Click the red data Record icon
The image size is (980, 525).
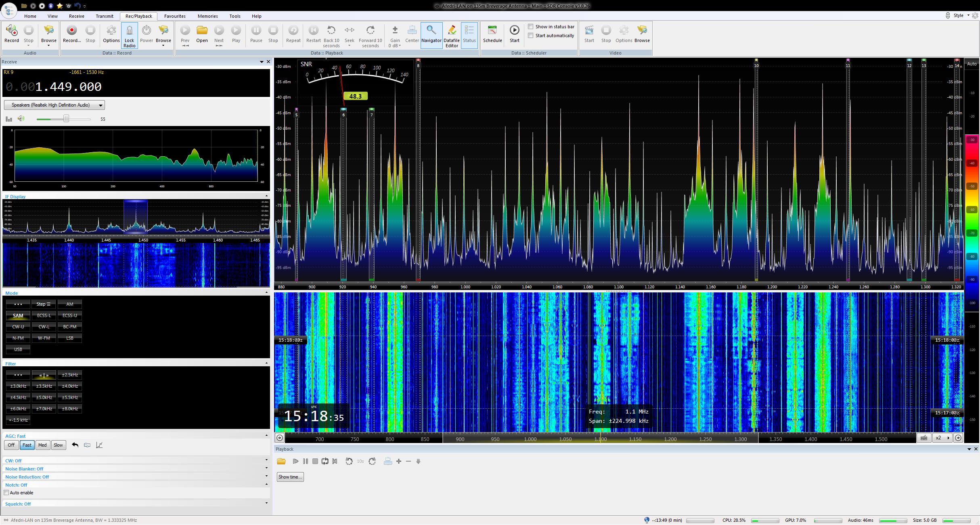pyautogui.click(x=72, y=31)
